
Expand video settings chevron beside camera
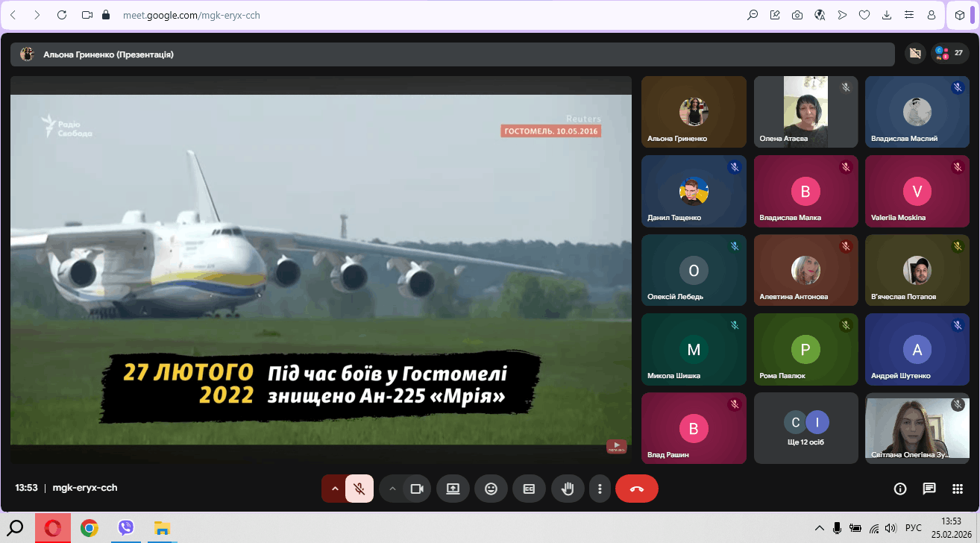[x=392, y=489]
